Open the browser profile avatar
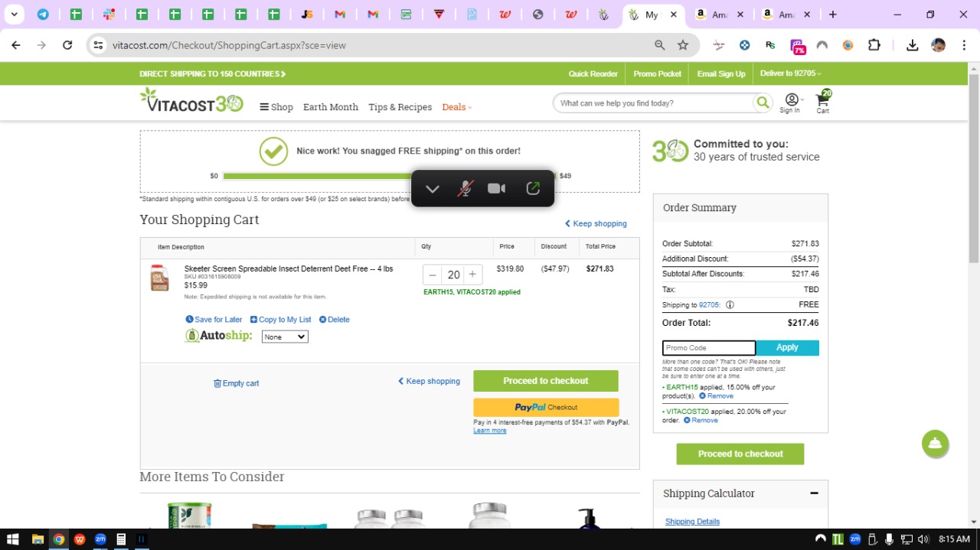This screenshot has height=550, width=980. tap(938, 45)
